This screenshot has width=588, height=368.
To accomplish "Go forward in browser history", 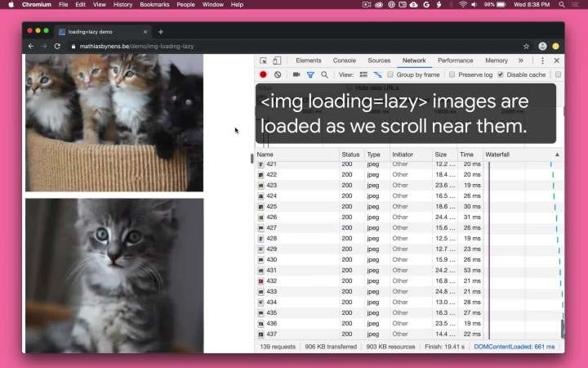I will click(x=44, y=46).
